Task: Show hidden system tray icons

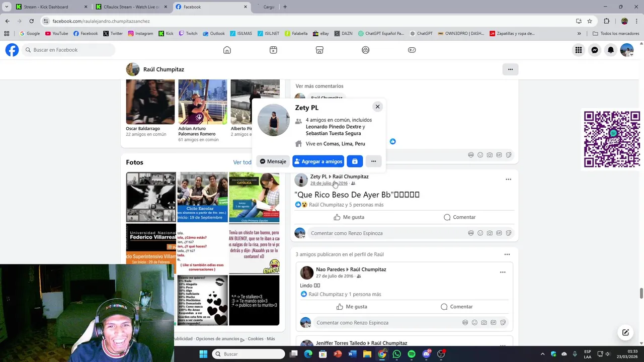Action: coord(542,354)
